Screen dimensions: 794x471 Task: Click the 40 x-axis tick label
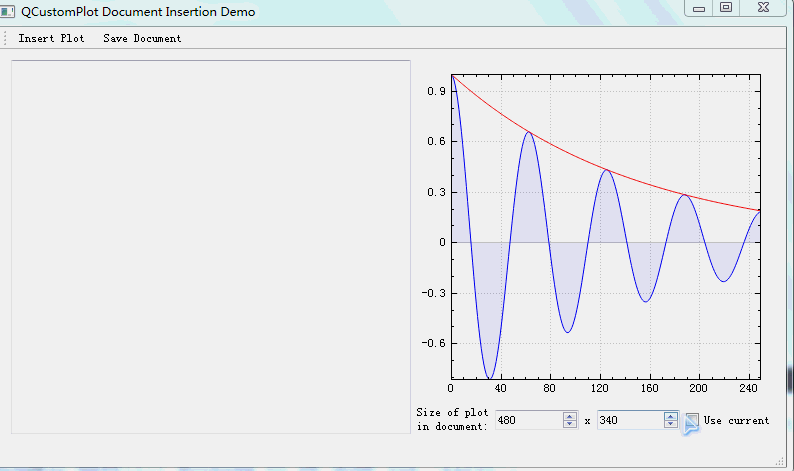coord(500,388)
